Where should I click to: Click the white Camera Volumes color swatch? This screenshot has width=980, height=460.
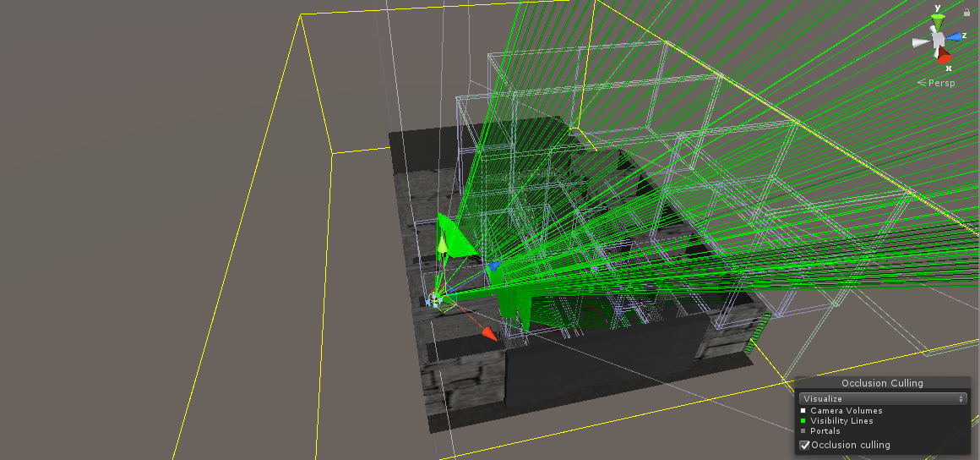coord(803,411)
